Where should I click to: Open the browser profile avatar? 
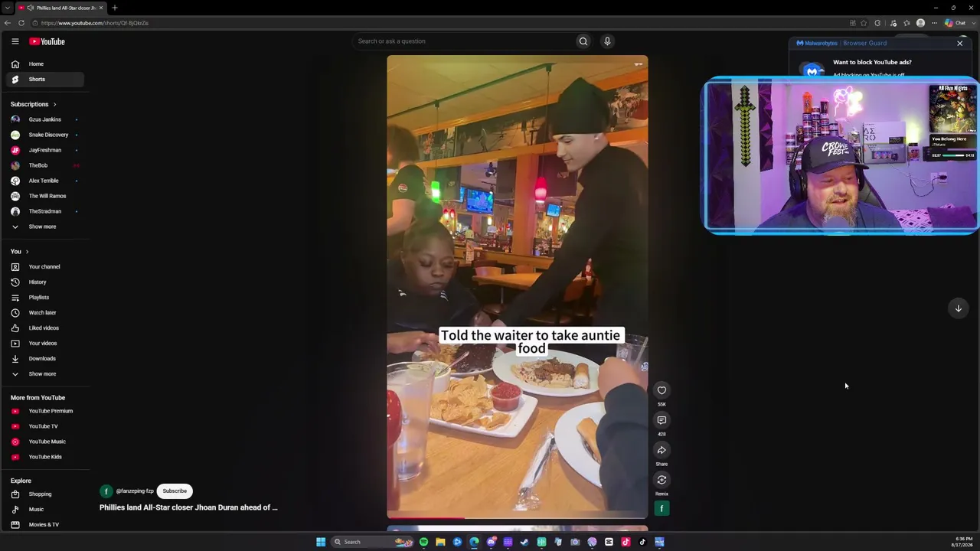pyautogui.click(x=920, y=23)
